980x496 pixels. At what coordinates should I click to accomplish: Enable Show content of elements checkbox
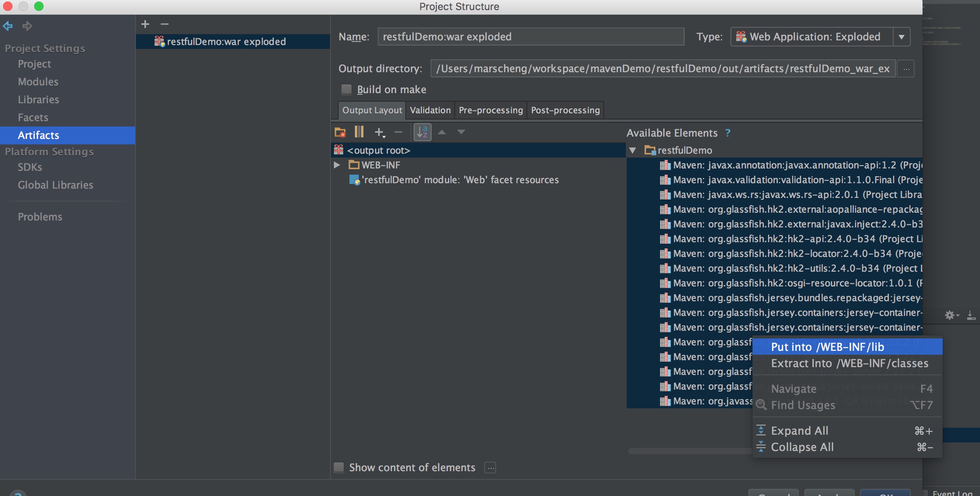pyautogui.click(x=339, y=467)
